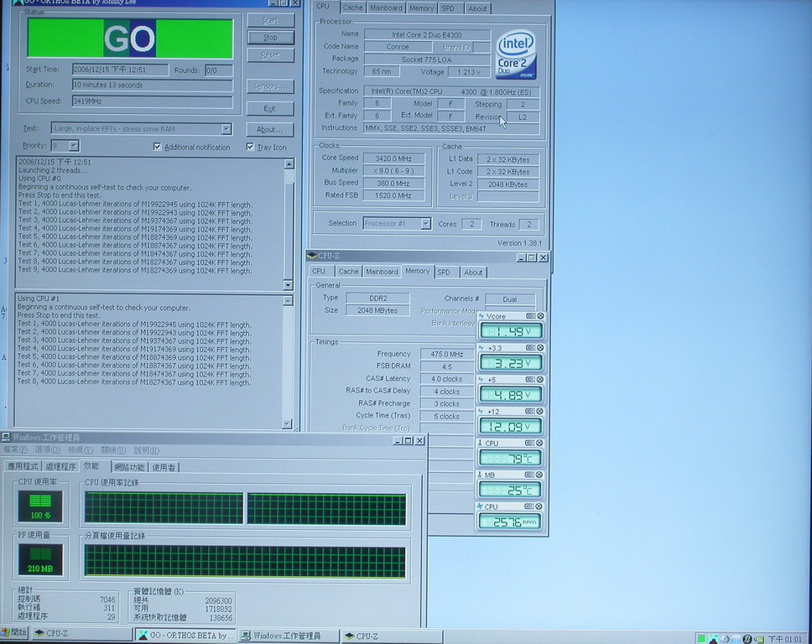Click the Rounds field showing 0/0
The width and height of the screenshot is (812, 644).
click(219, 70)
